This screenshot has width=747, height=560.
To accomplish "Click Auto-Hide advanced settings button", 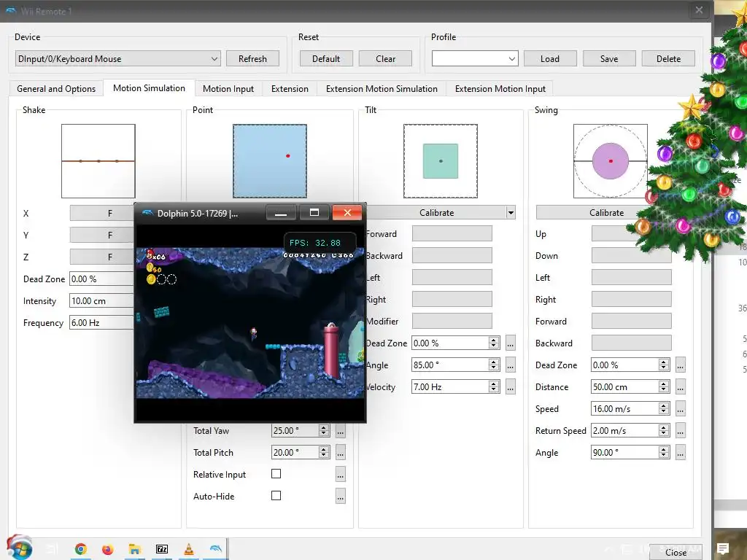I will pos(340,496).
